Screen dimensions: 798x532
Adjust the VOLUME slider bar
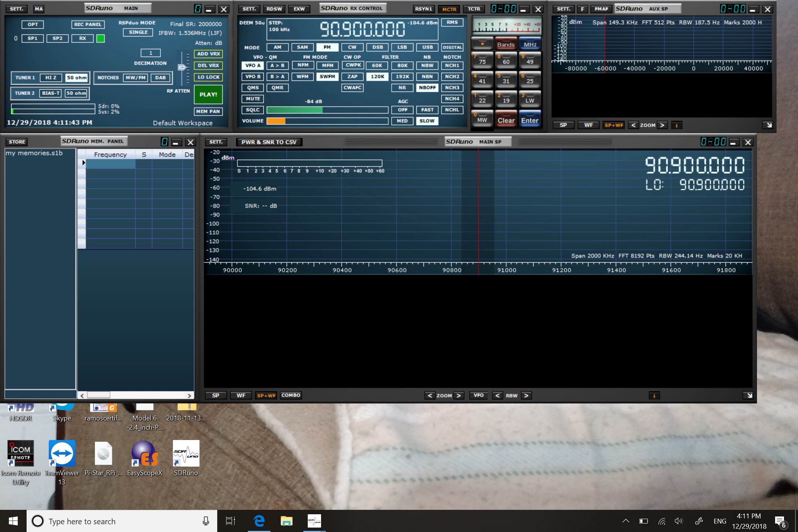pos(327,121)
